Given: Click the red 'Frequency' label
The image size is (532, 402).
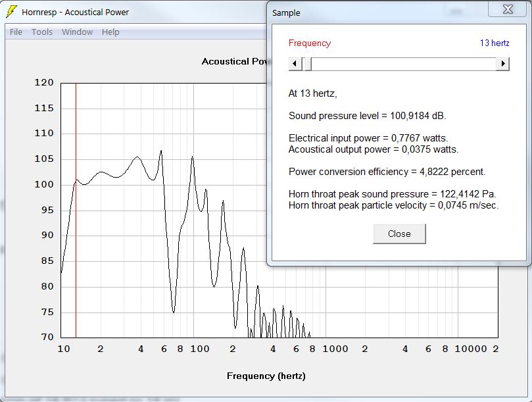Looking at the screenshot, I should pyautogui.click(x=310, y=43).
